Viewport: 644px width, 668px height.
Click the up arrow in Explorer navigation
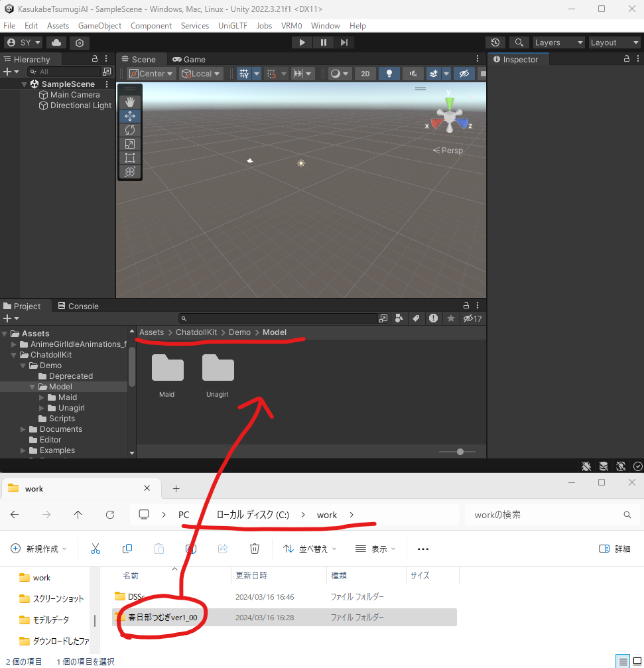pos(78,515)
